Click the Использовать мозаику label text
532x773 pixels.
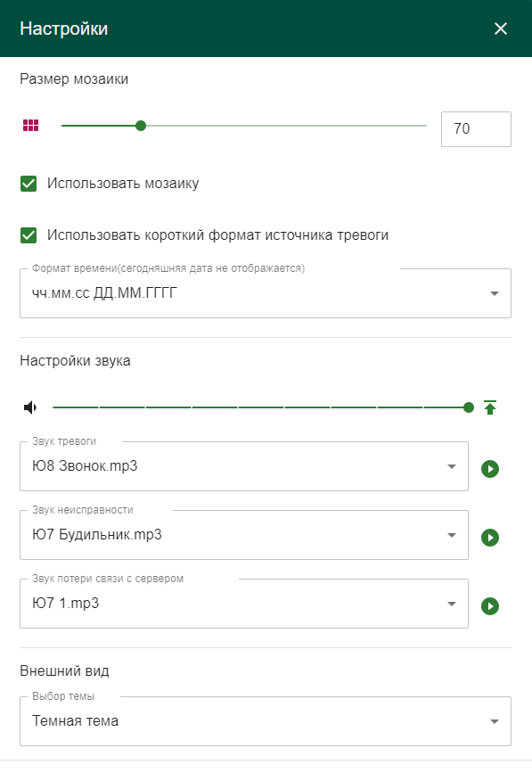[123, 184]
